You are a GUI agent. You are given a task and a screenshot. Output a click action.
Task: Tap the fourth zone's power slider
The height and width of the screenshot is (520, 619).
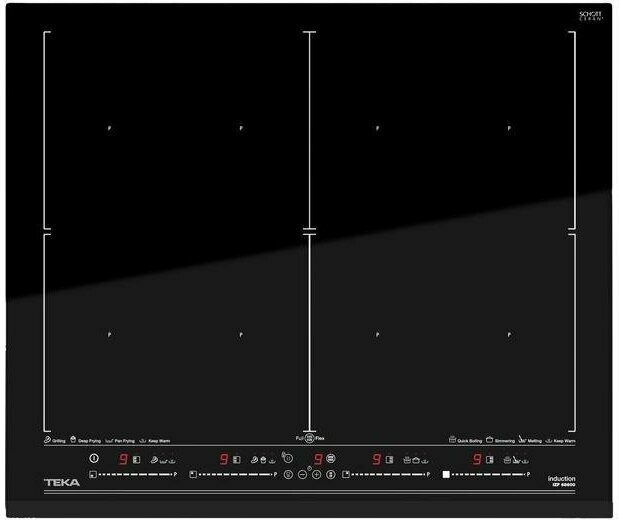[487, 473]
